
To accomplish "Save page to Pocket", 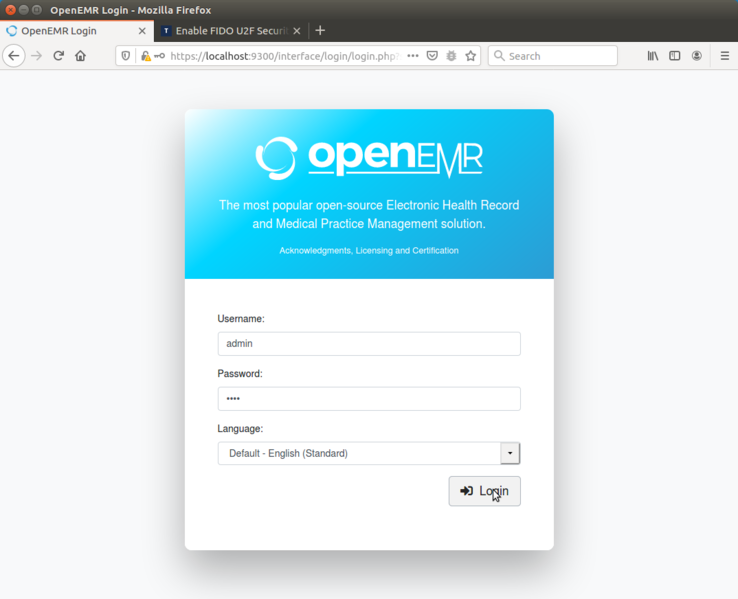I will pos(432,56).
